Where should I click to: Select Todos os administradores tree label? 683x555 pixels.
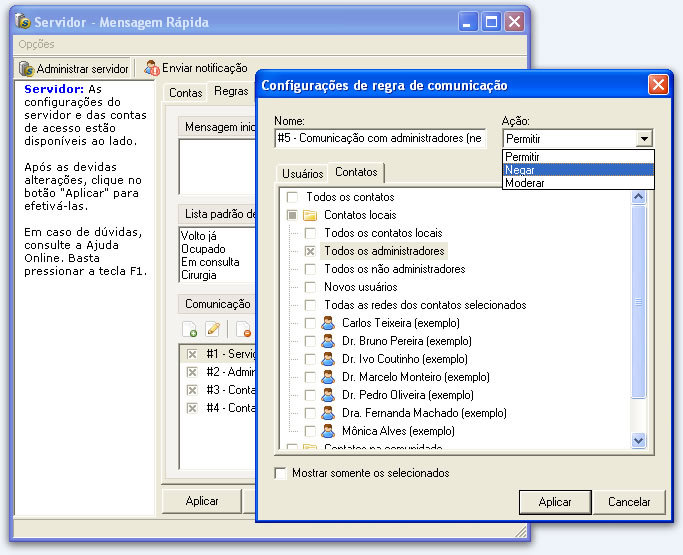tap(384, 251)
